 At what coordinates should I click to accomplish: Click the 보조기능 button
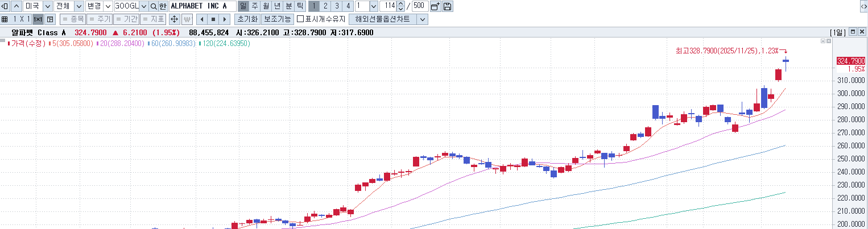(x=277, y=19)
